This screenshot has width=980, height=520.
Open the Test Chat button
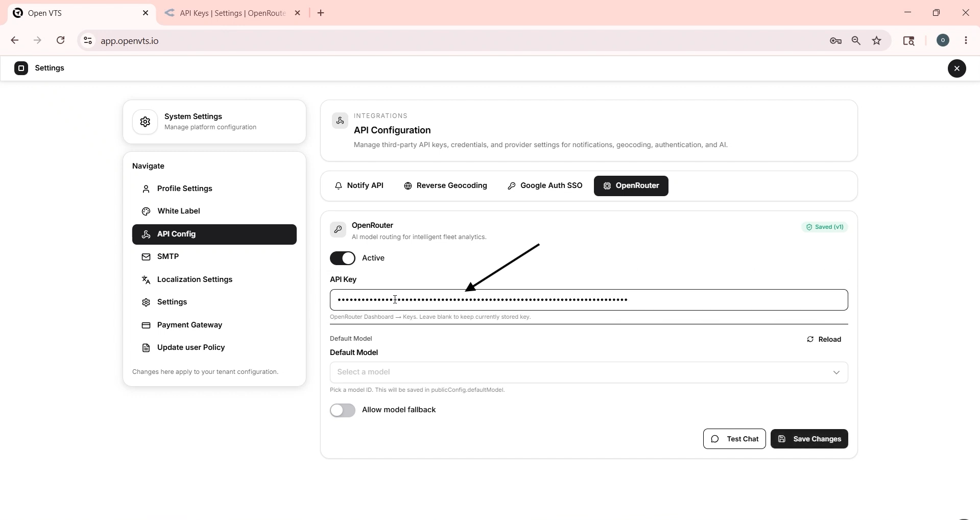coord(734,439)
